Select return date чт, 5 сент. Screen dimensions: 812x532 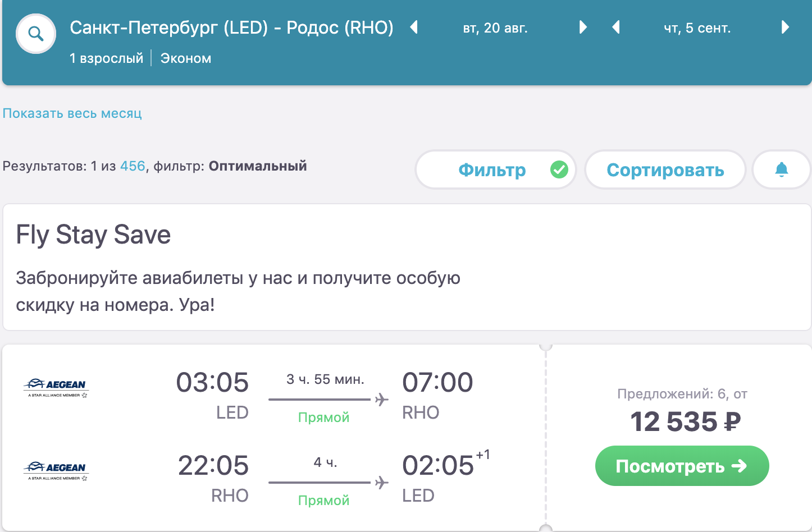697,28
